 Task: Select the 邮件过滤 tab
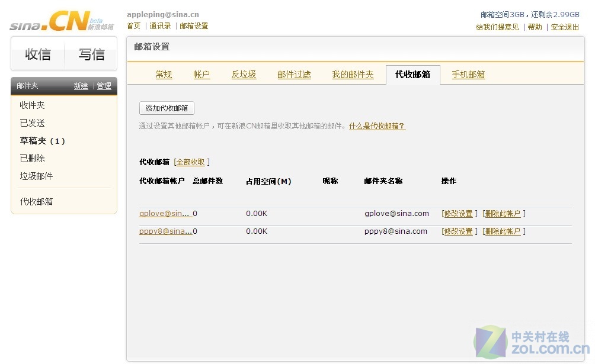pos(293,75)
